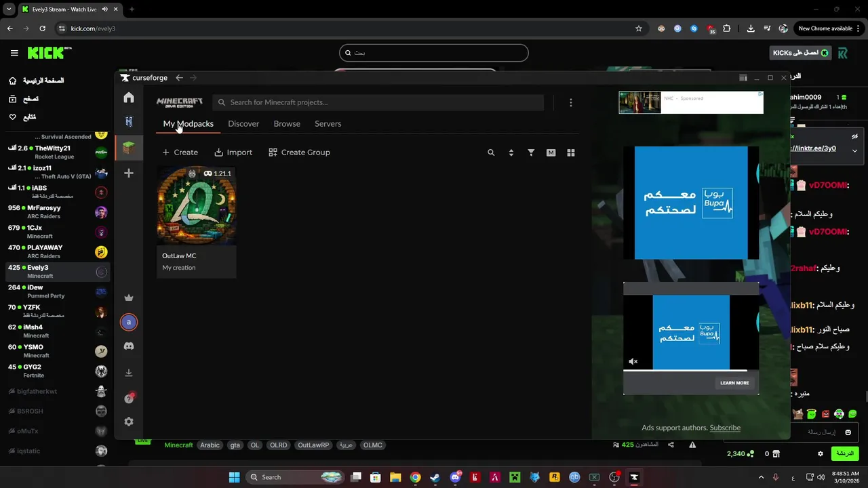
Task: Switch to the My Modpacks tab
Action: [189, 124]
